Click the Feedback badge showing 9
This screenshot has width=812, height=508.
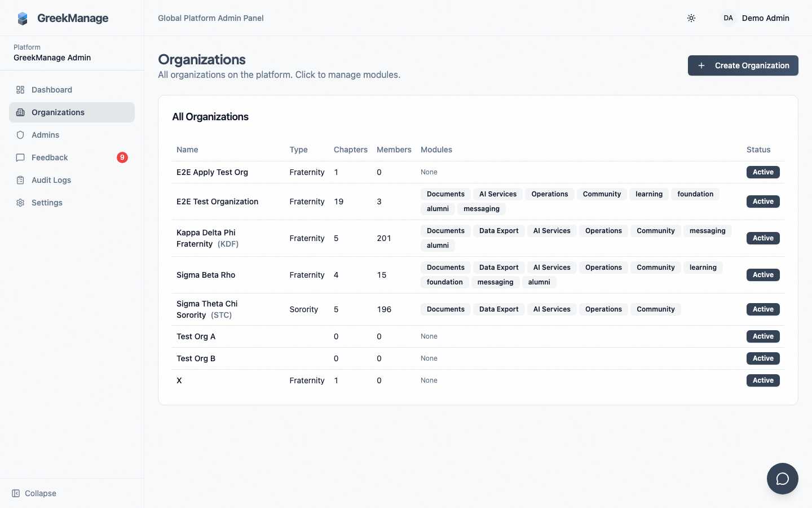pyautogui.click(x=122, y=157)
